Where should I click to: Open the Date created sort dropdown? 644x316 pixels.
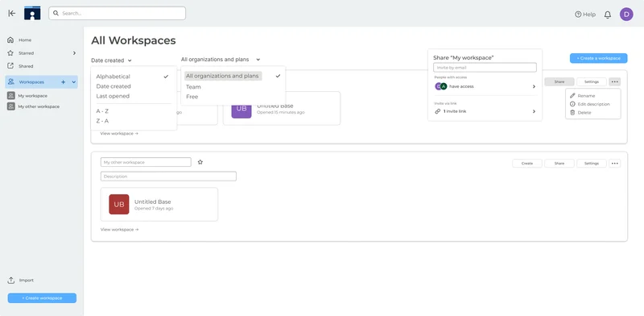click(111, 60)
